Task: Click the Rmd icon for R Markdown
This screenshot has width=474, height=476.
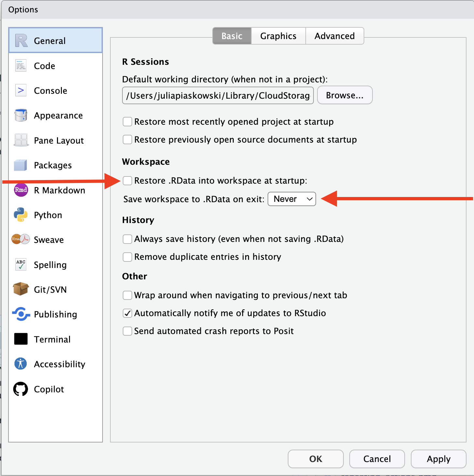Action: click(x=21, y=190)
